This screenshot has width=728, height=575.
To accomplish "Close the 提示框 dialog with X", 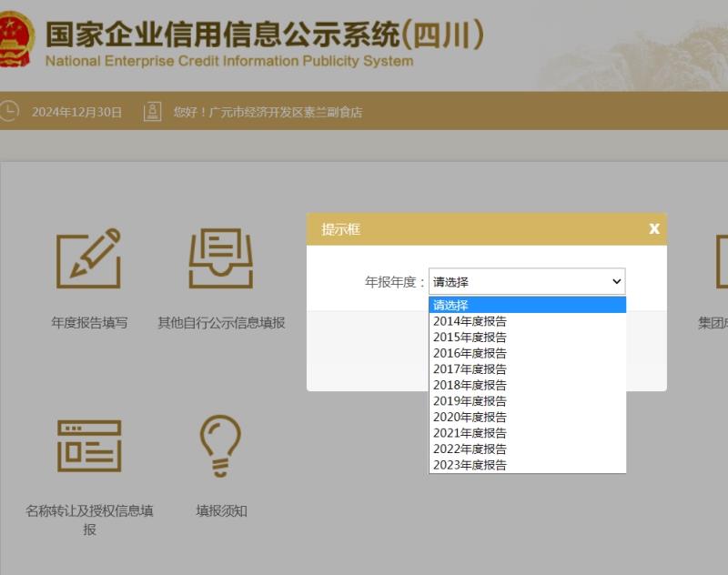I will (653, 229).
